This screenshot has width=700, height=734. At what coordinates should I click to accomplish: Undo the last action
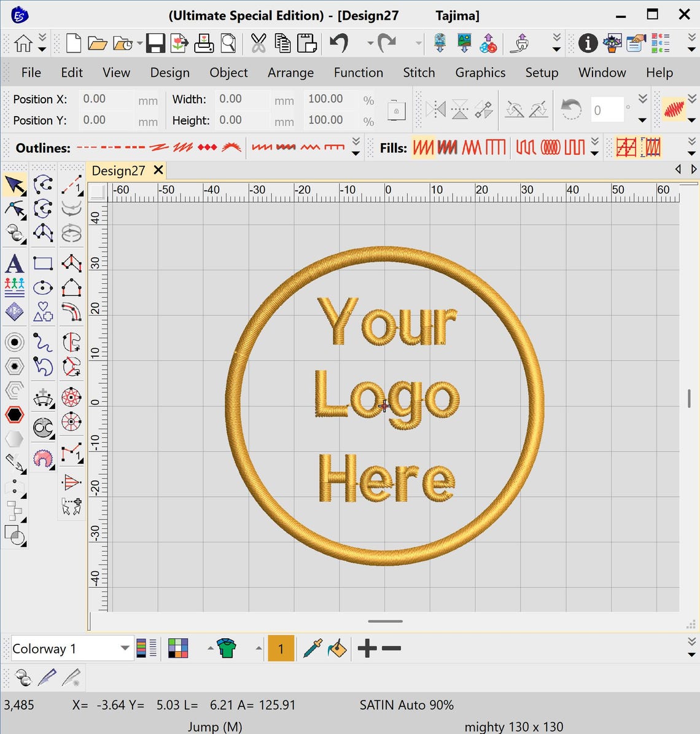339,43
